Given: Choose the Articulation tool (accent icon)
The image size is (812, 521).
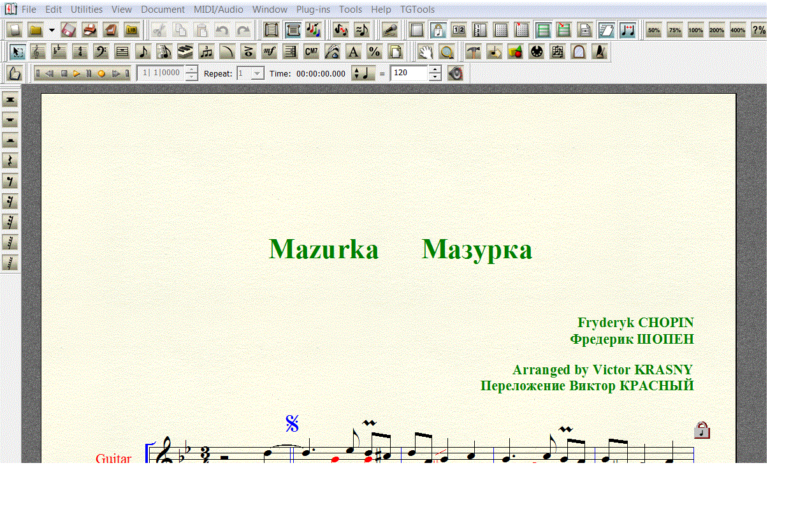Looking at the screenshot, I should coord(249,52).
